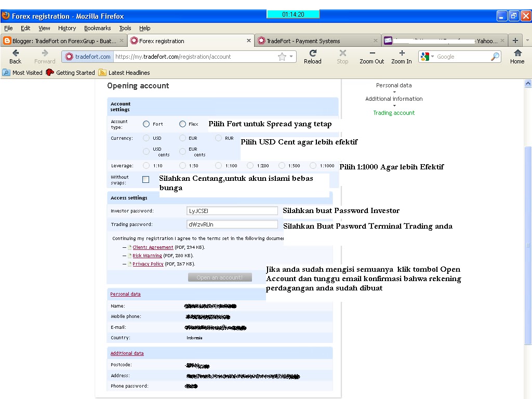Select 1:1000 leverage

[313, 166]
